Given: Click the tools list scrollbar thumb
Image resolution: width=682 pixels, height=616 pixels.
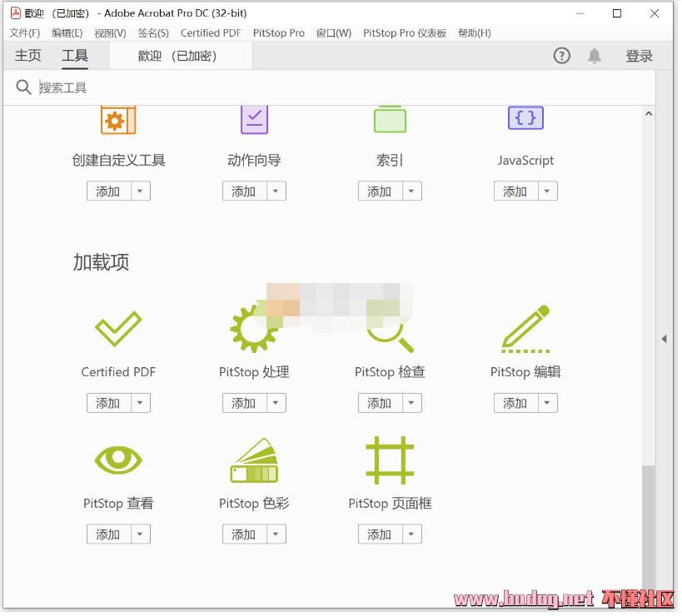Looking at the screenshot, I should [649, 529].
